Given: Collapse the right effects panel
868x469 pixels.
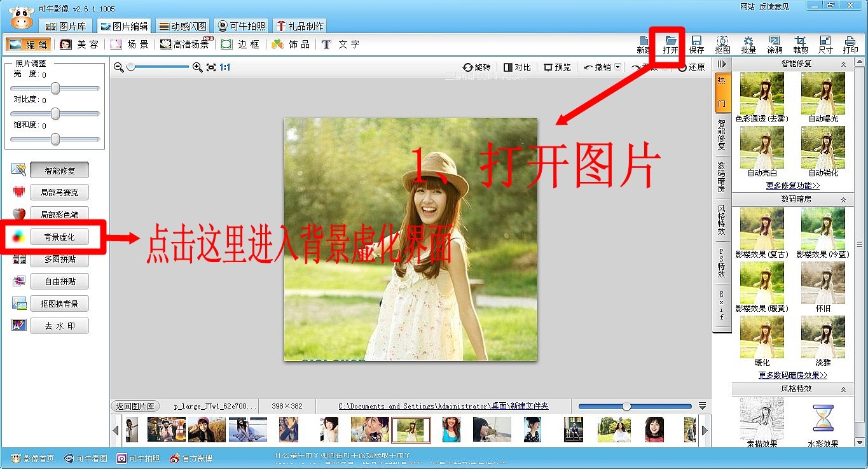Looking at the screenshot, I should click(722, 64).
